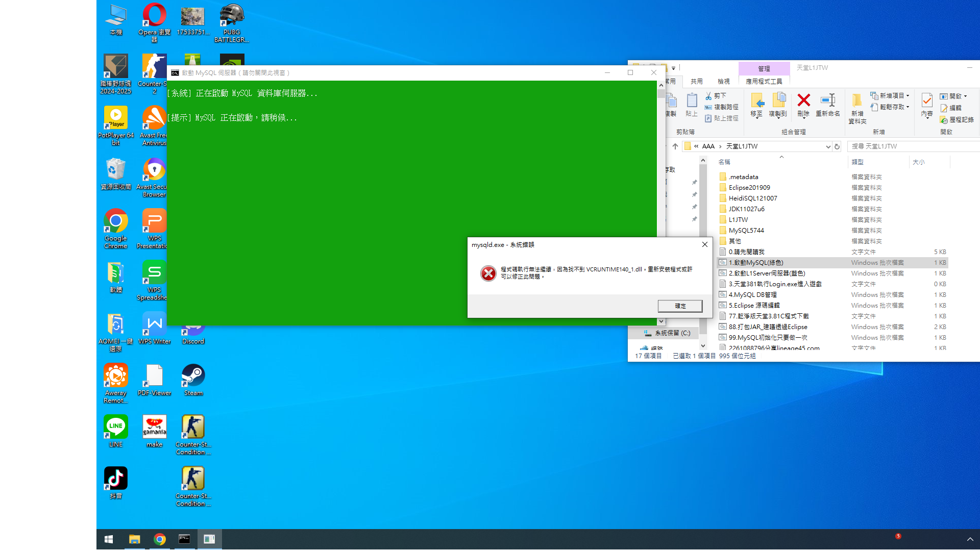
Task: Click the New Folder (新增資料夾) ribbon icon
Action: coord(857,109)
